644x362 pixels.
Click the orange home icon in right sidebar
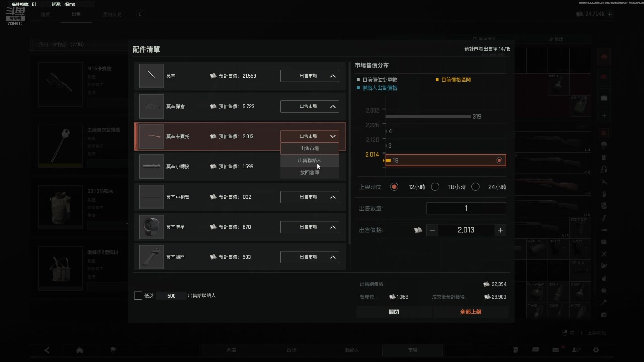pyautogui.click(x=604, y=57)
